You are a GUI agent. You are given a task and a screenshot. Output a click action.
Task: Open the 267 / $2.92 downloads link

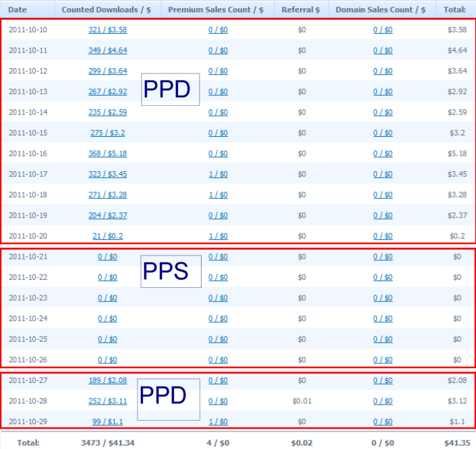point(108,92)
